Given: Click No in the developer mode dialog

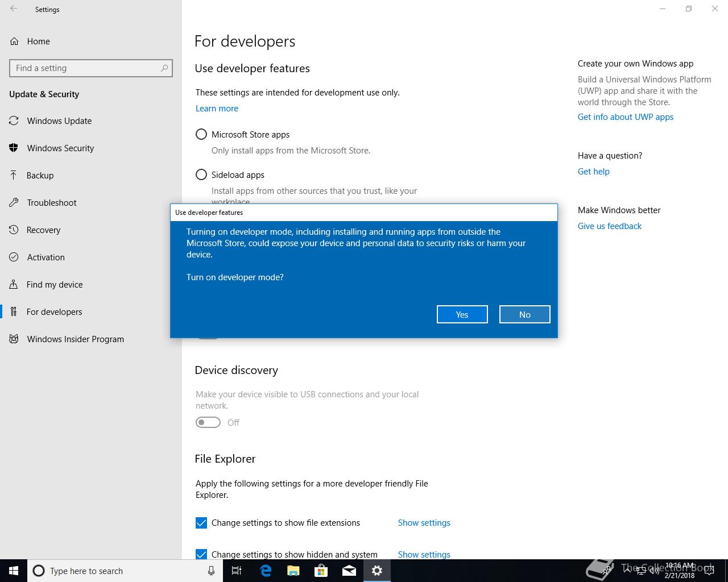Looking at the screenshot, I should click(x=525, y=314).
